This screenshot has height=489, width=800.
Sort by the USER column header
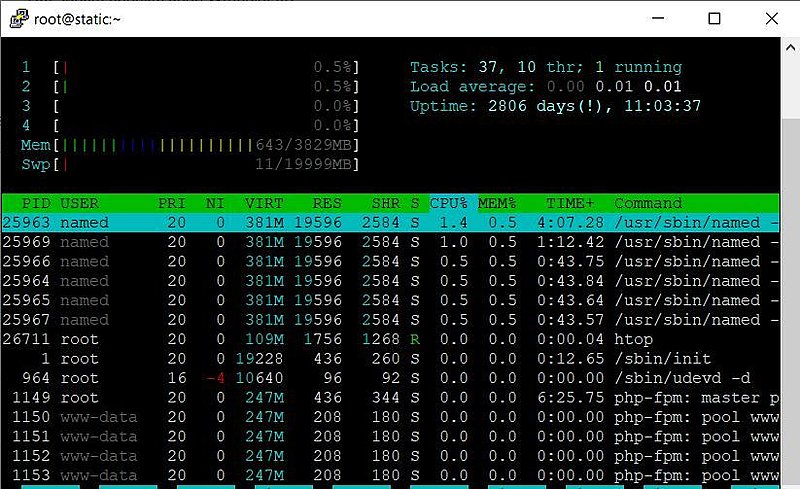tap(80, 203)
